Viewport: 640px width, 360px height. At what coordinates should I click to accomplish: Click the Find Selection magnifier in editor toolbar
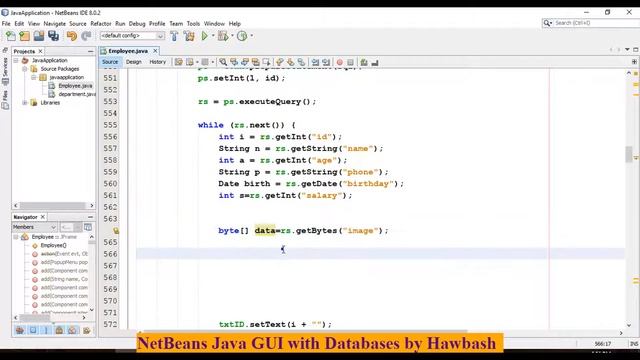(223, 62)
